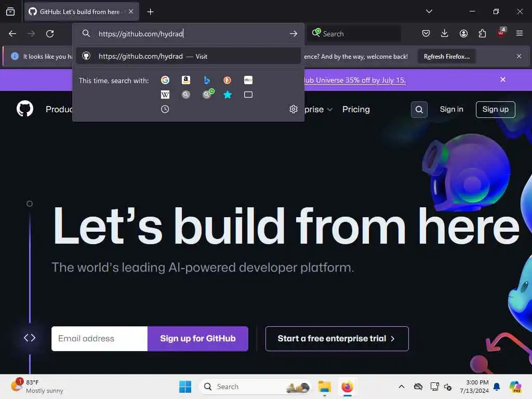Click the Go arrow in the address bar

(294, 34)
